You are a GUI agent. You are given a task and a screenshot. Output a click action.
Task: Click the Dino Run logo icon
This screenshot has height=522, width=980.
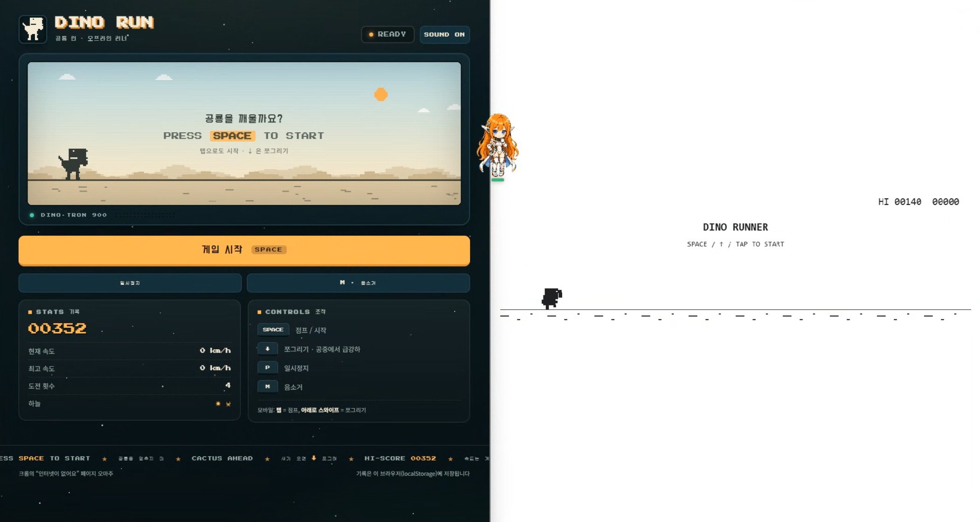tap(33, 29)
